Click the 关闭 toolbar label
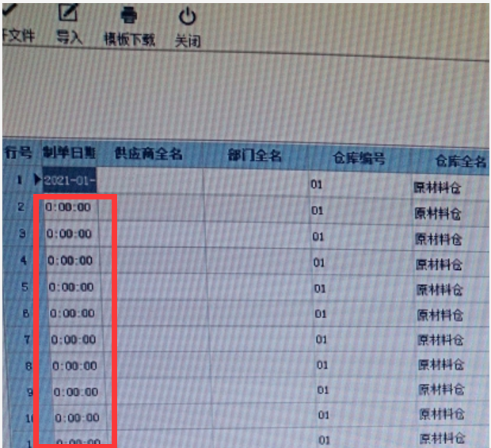This screenshot has width=491, height=448. coord(188,41)
